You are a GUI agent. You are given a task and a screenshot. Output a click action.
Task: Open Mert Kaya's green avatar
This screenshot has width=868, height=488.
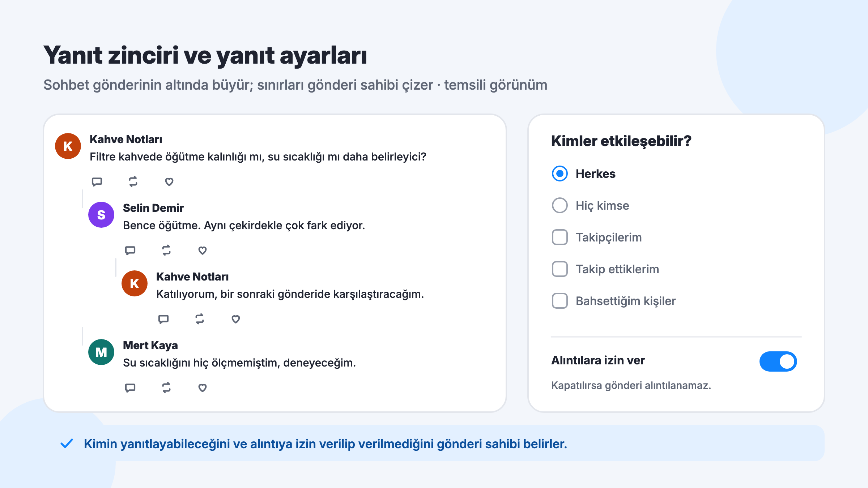pos(101,352)
